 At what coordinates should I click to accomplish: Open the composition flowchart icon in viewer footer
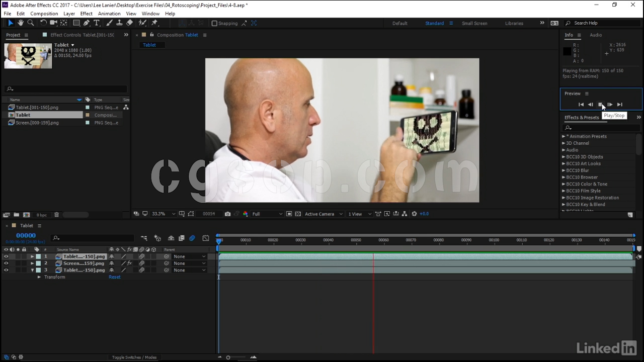405,214
